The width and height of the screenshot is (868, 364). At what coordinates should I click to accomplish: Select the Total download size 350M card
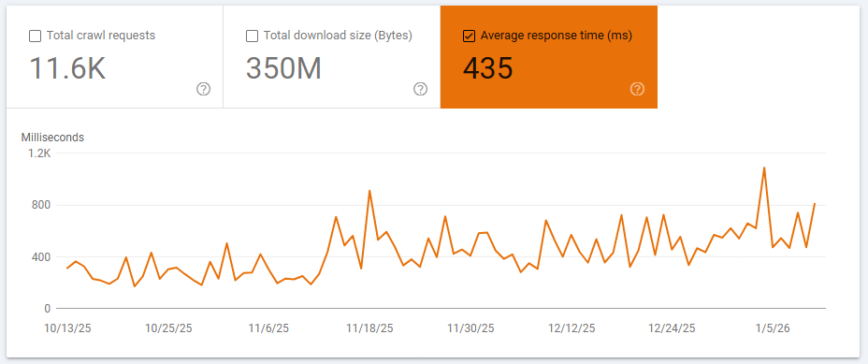tap(332, 56)
